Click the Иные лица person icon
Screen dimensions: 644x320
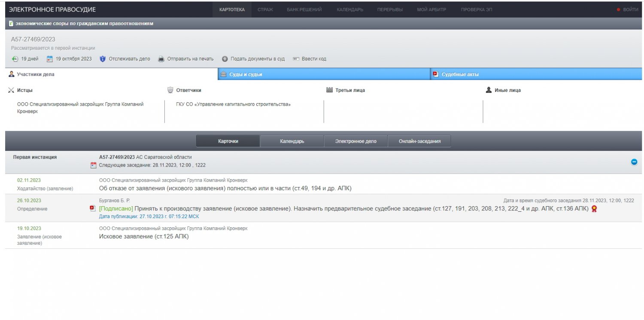[489, 90]
